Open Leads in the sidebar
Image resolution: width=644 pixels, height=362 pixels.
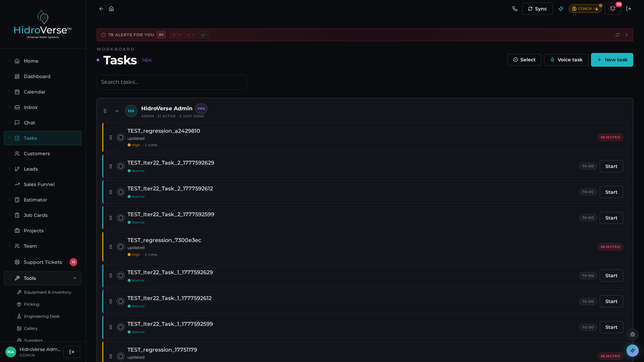pyautogui.click(x=43, y=169)
